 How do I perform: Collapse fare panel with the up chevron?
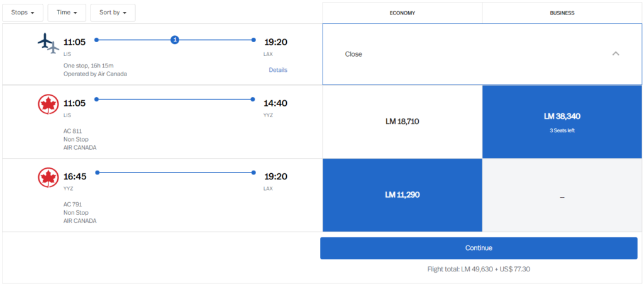tap(616, 54)
